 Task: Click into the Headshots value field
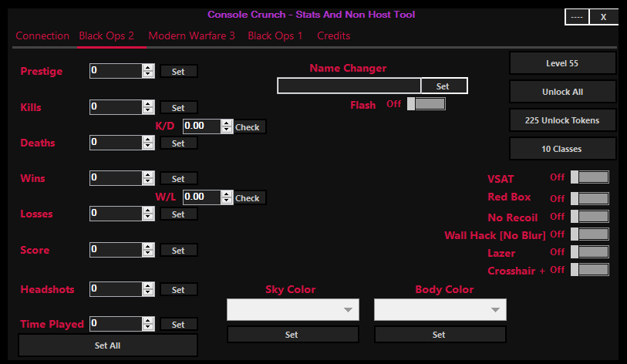click(x=116, y=288)
